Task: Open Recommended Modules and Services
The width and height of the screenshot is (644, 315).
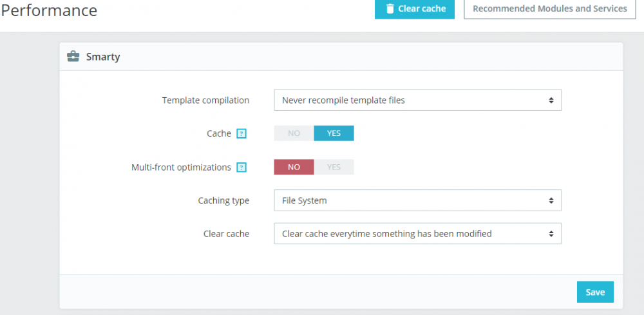Action: (x=549, y=9)
